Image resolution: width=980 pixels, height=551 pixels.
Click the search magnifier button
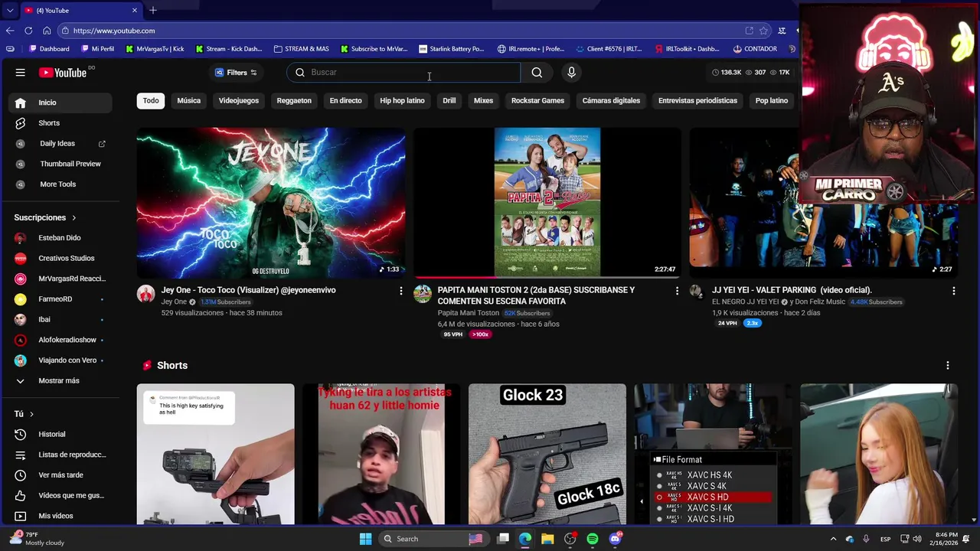pos(537,73)
